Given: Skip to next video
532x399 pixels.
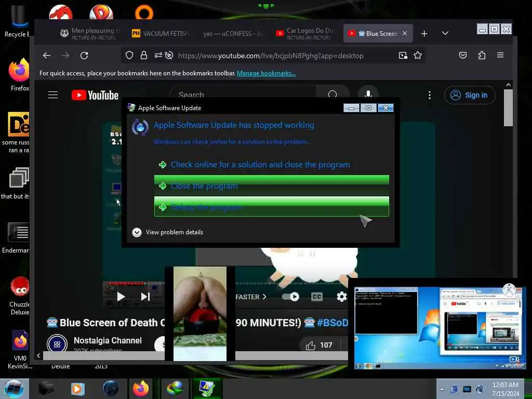Looking at the screenshot, I should point(145,297).
